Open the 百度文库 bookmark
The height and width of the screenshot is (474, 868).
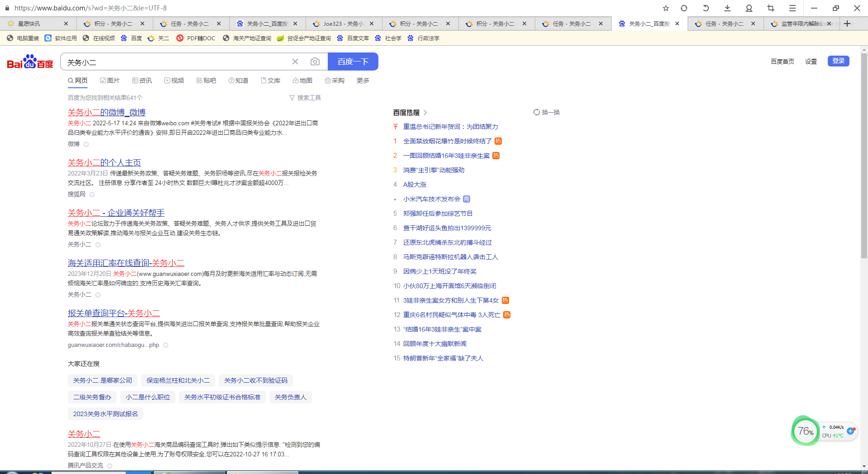353,38
